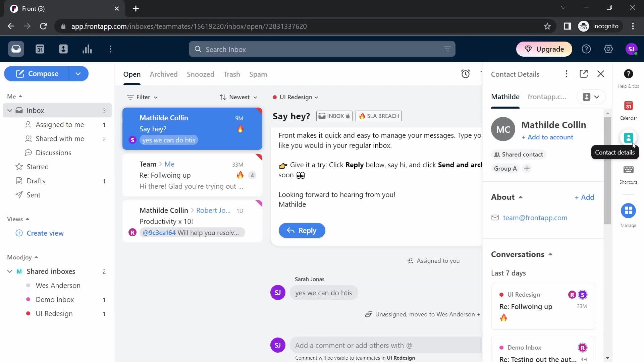Screen dimensions: 644x362
Task: Open the Analytics bar chart icon
Action: (x=87, y=49)
